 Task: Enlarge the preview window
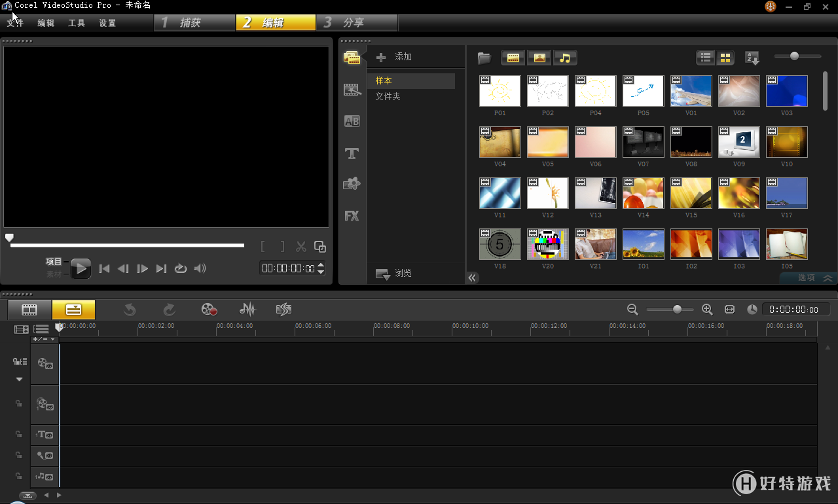pos(320,247)
